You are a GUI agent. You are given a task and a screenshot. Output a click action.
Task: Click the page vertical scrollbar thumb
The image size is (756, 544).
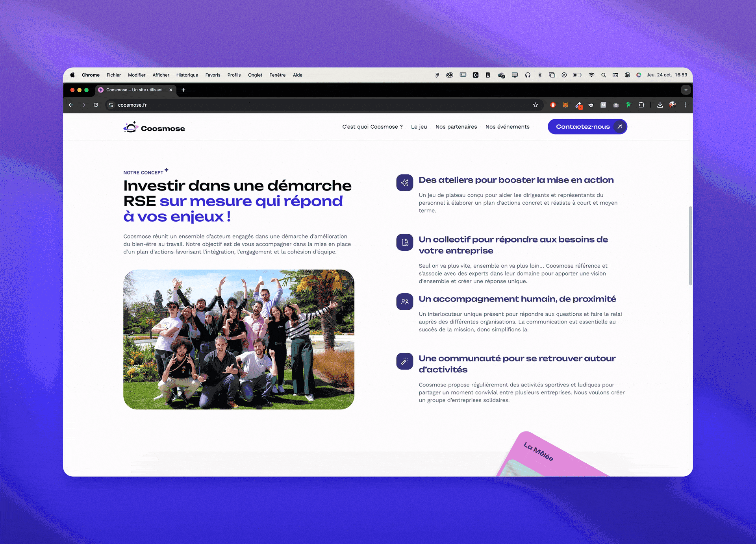tap(690, 246)
